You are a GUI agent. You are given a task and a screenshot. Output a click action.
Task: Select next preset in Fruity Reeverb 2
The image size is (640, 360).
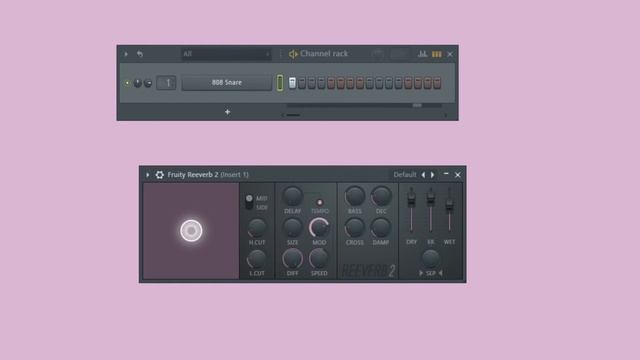pyautogui.click(x=433, y=175)
